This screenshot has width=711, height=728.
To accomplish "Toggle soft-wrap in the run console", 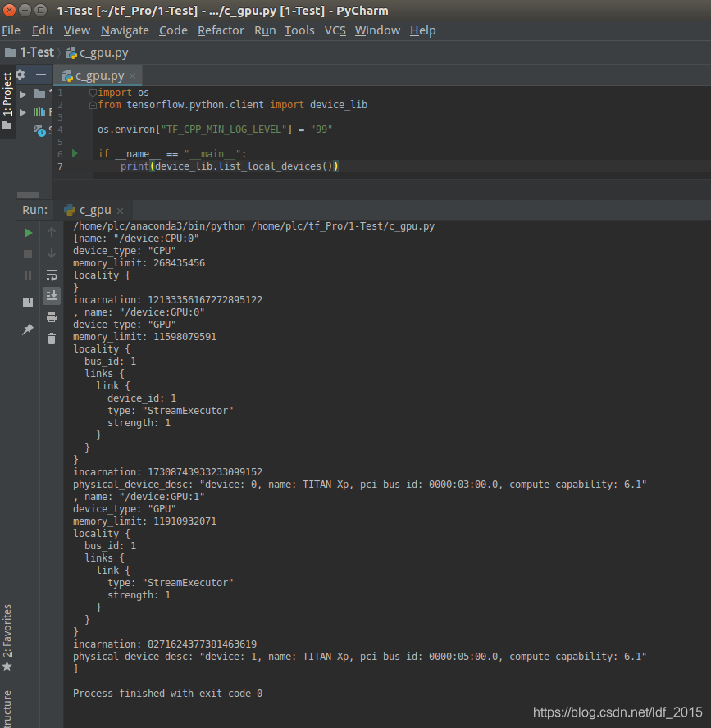I will click(52, 275).
